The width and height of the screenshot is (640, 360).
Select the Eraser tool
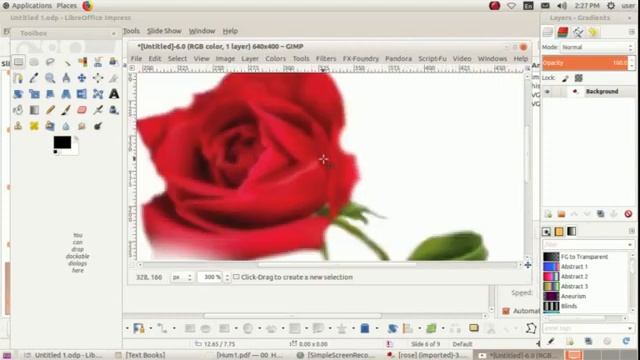tap(82, 110)
